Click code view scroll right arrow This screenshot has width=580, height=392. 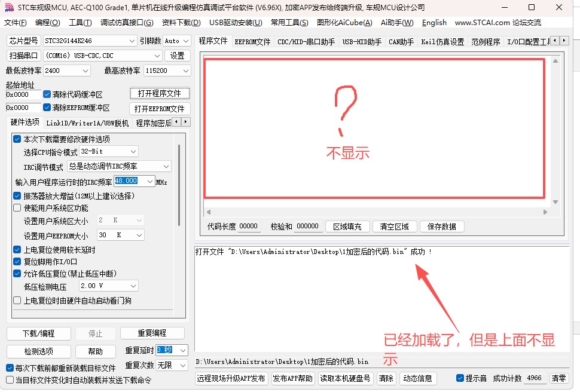pyautogui.click(x=545, y=212)
